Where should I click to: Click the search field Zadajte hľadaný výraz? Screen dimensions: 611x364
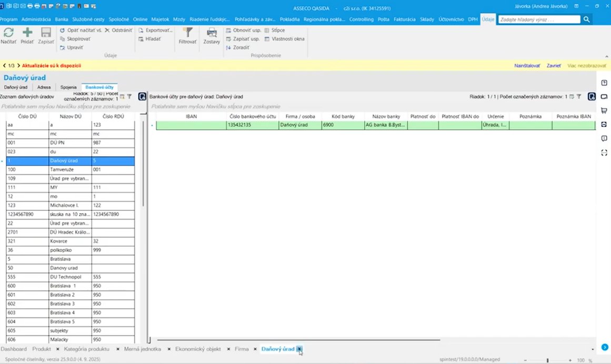[539, 19]
